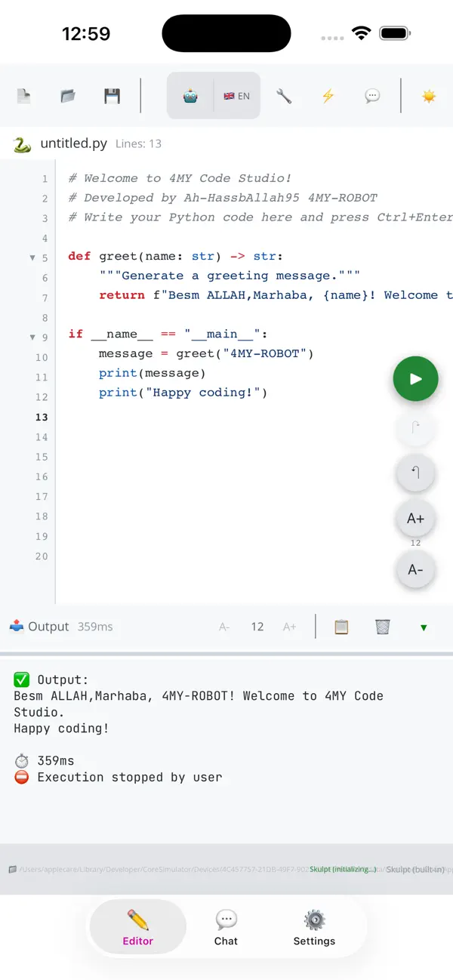Tap the redo floating button

click(415, 430)
